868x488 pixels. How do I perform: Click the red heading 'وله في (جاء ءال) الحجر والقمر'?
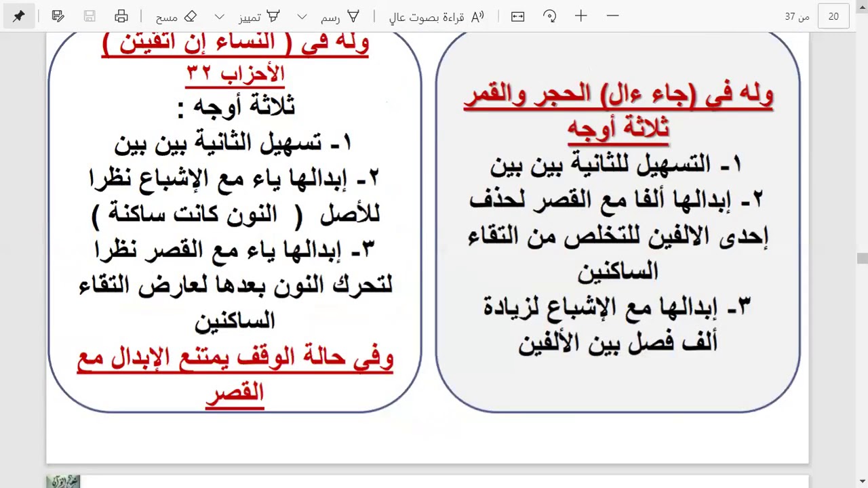(618, 95)
